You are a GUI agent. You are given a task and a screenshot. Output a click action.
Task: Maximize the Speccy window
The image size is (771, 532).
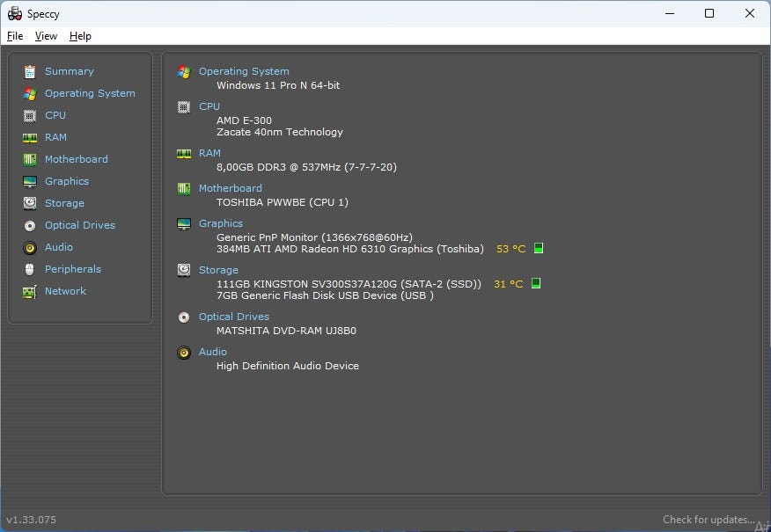[709, 13]
